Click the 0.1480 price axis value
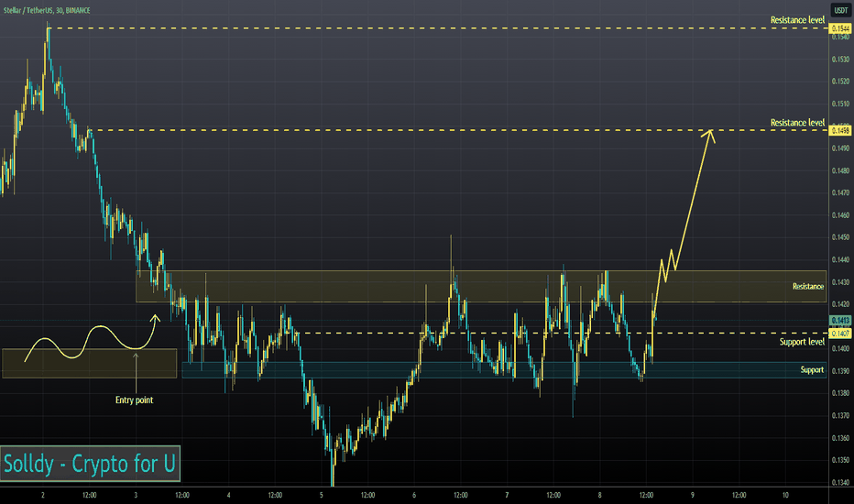 (x=840, y=170)
